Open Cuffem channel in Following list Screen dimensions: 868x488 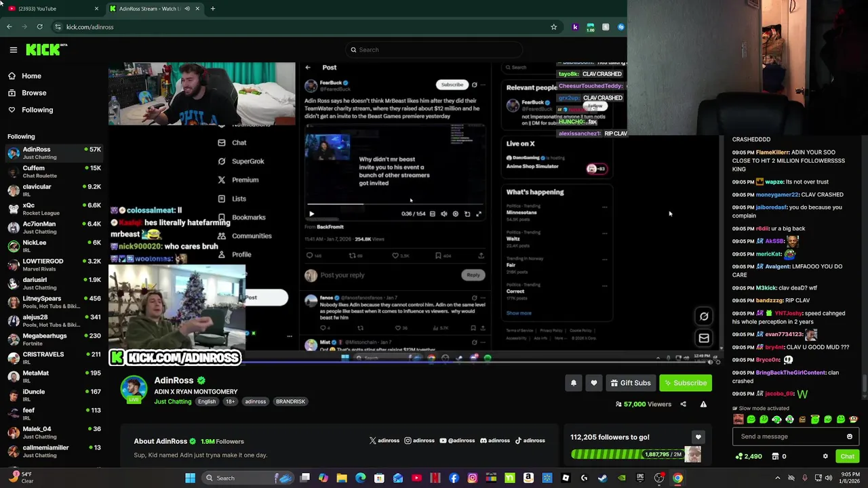pyautogui.click(x=54, y=171)
